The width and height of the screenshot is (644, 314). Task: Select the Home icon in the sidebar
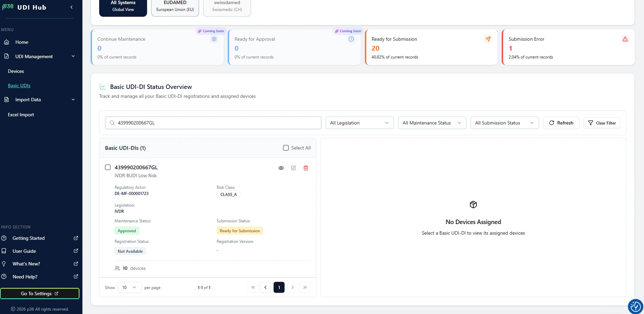(7, 42)
